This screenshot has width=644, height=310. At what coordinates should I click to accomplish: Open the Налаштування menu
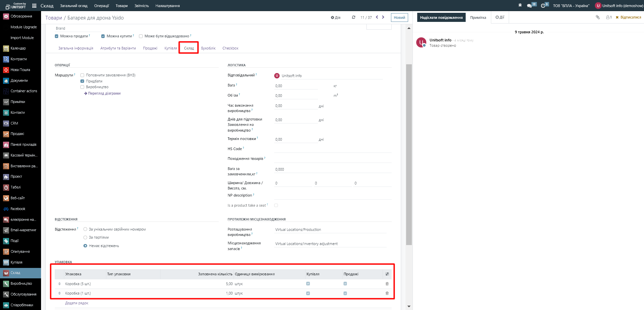click(x=167, y=6)
